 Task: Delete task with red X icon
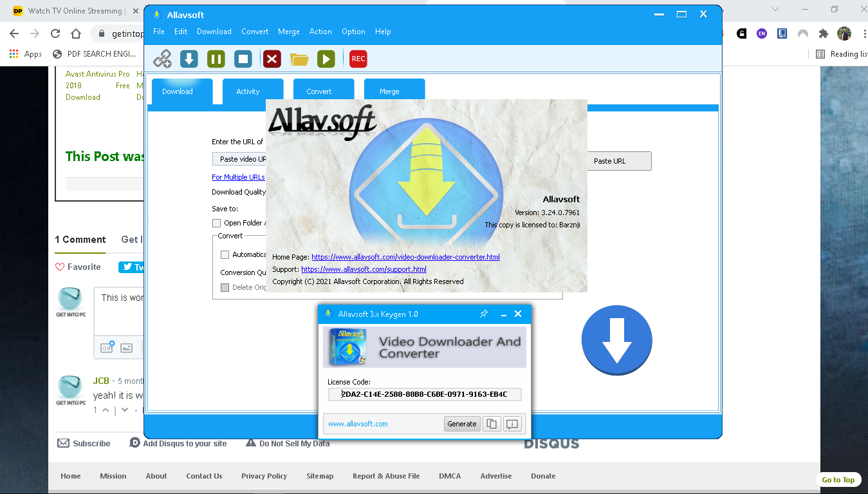(272, 59)
